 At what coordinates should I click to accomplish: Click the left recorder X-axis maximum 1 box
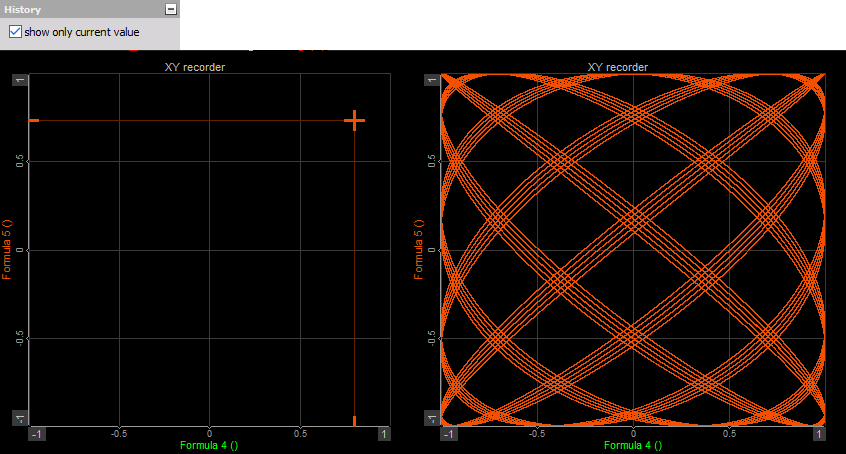pyautogui.click(x=384, y=434)
